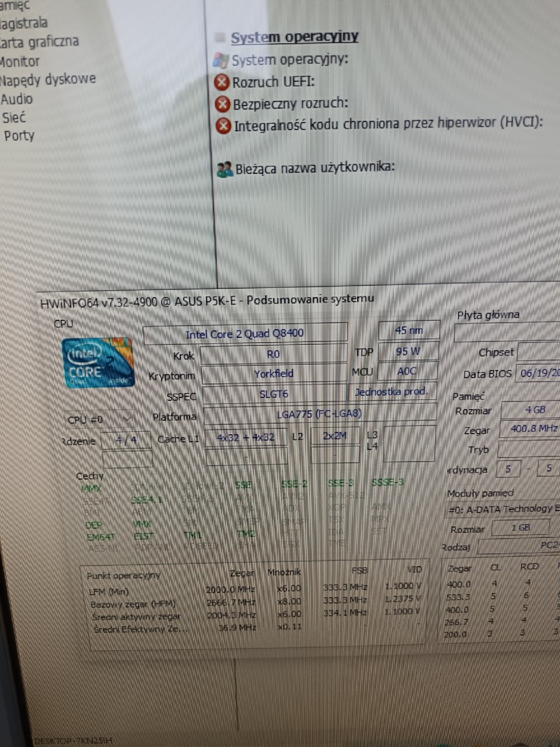560x747 pixels.
Task: Click the Yorkfield codename value
Action: (274, 373)
